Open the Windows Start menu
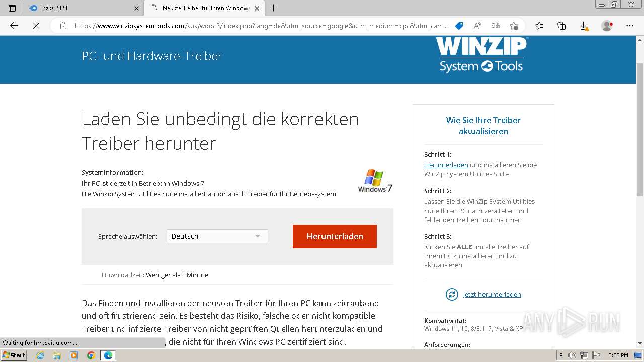644x362 pixels. click(14, 355)
